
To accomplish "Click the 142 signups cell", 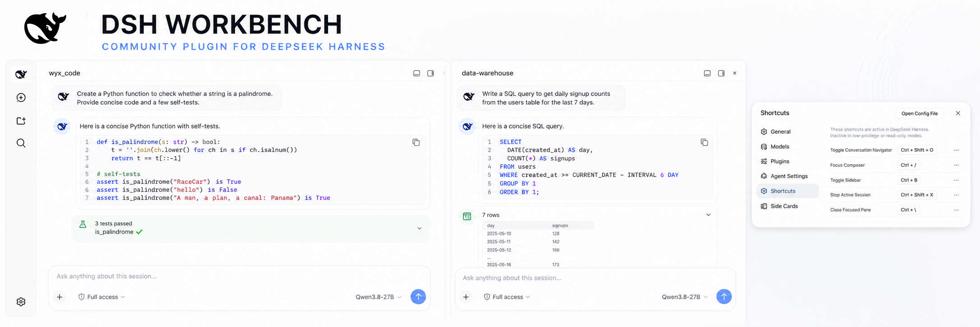I will click(556, 242).
